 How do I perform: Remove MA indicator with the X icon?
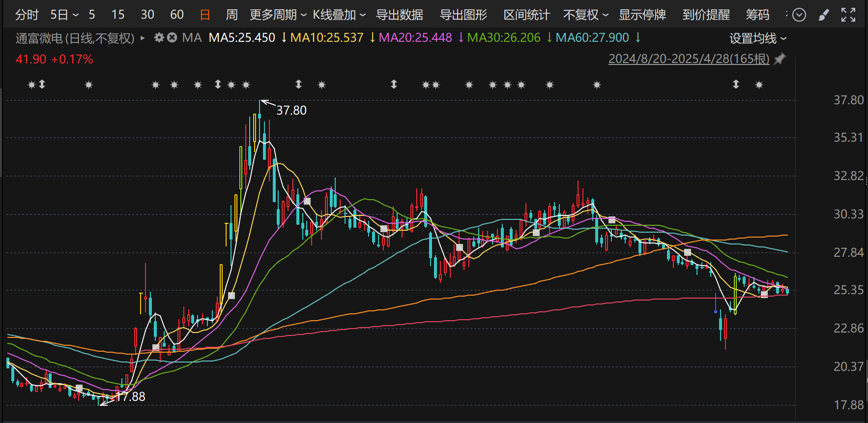172,37
